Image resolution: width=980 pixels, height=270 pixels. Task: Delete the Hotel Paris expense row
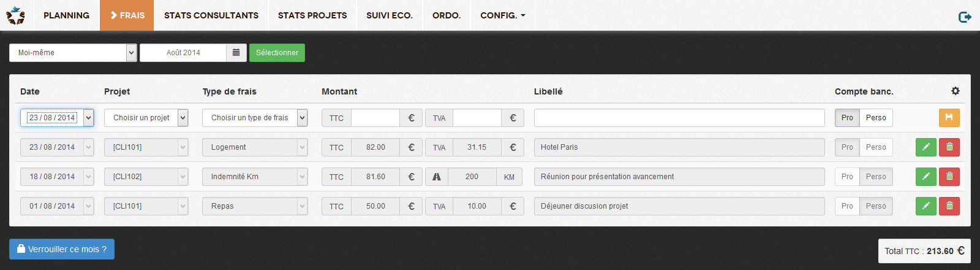[949, 147]
